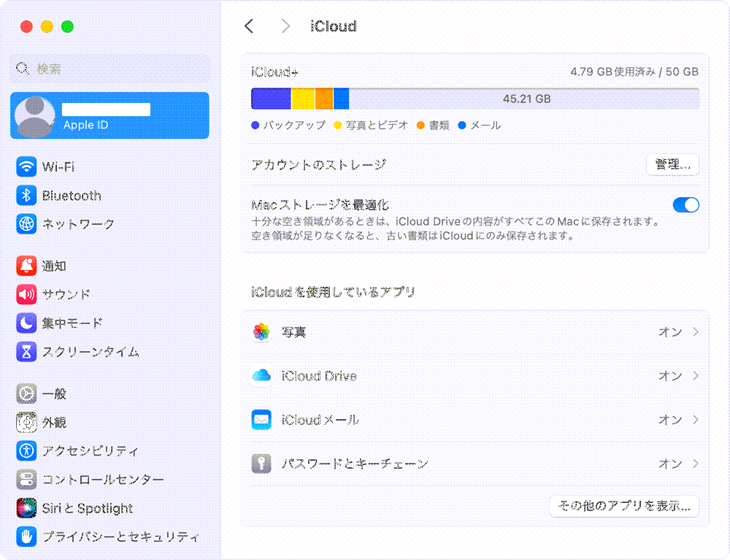Screen dimensions: 730x560
Task: Open アクセシビリティ settings pane
Action: [x=110, y=450]
